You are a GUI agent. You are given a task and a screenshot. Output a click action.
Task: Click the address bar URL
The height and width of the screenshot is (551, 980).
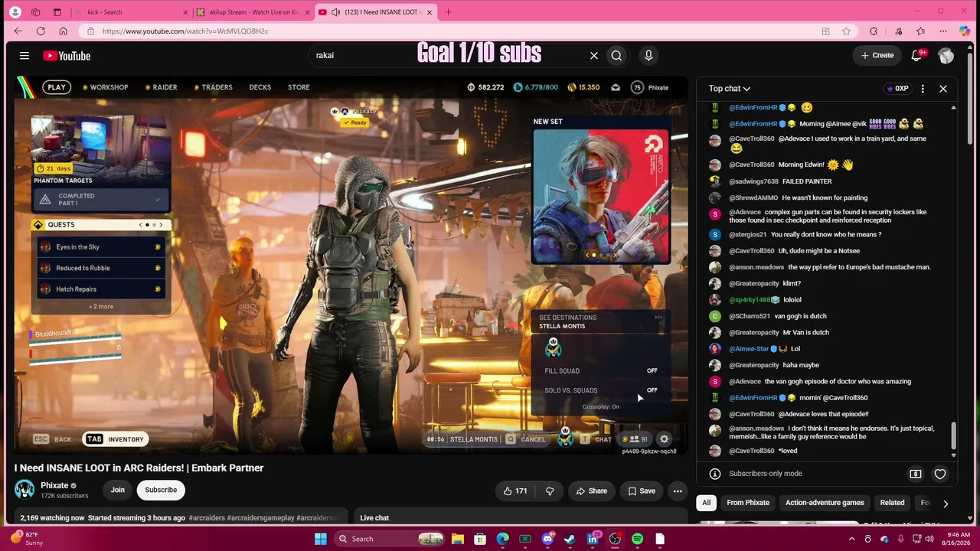[185, 31]
